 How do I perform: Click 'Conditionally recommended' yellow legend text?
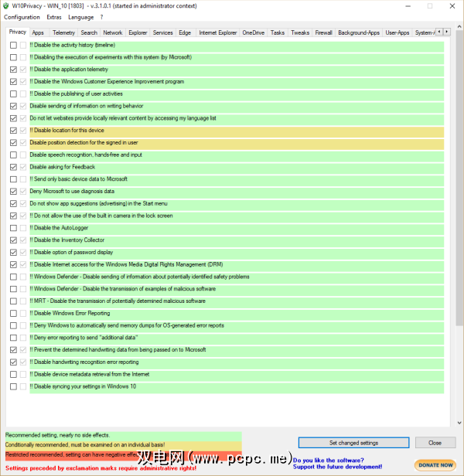[x=85, y=445]
